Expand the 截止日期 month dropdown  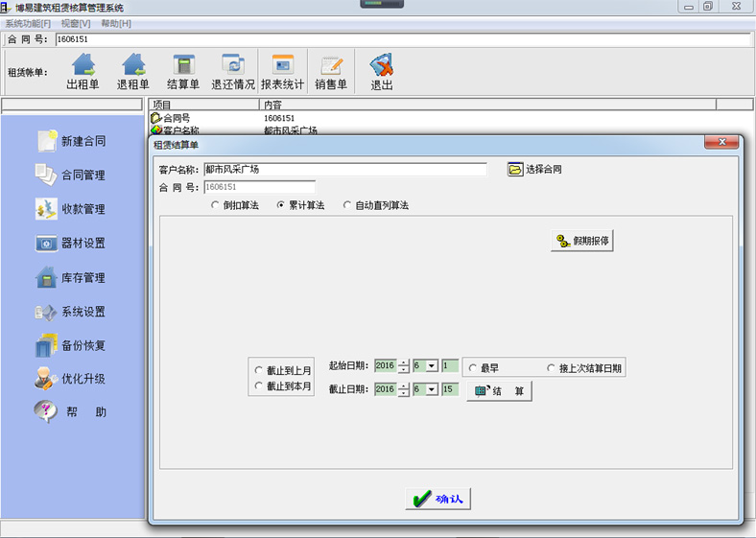(x=432, y=389)
